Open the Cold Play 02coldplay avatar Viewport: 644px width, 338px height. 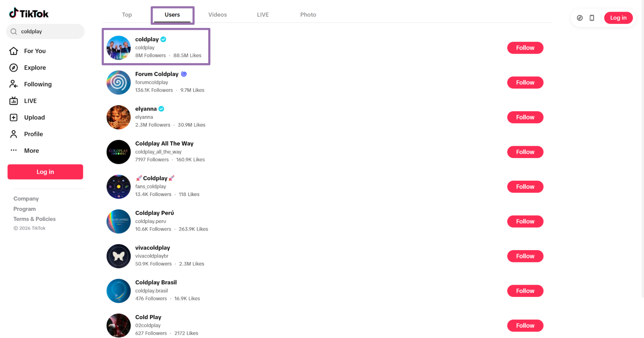click(119, 325)
